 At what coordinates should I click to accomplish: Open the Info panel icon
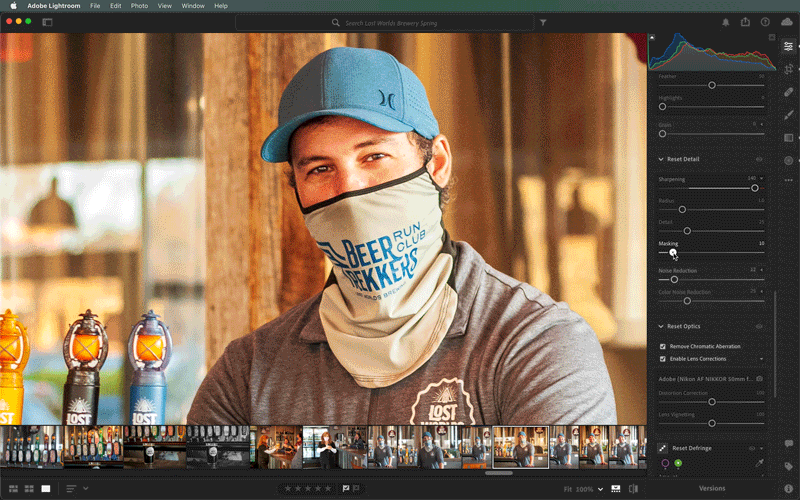(x=789, y=489)
